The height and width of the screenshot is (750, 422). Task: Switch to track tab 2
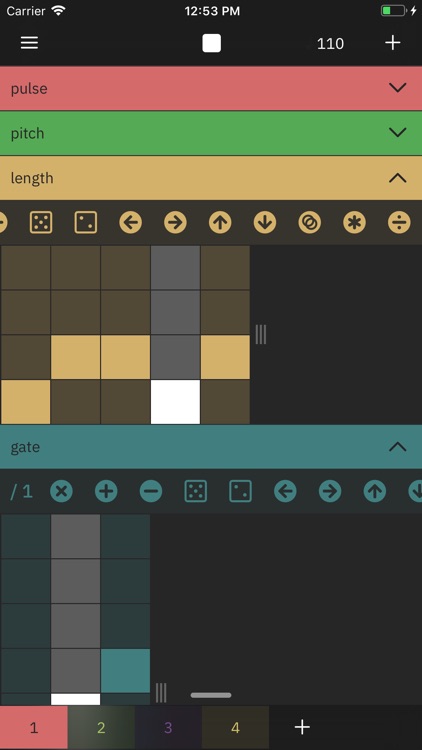pyautogui.click(x=101, y=728)
